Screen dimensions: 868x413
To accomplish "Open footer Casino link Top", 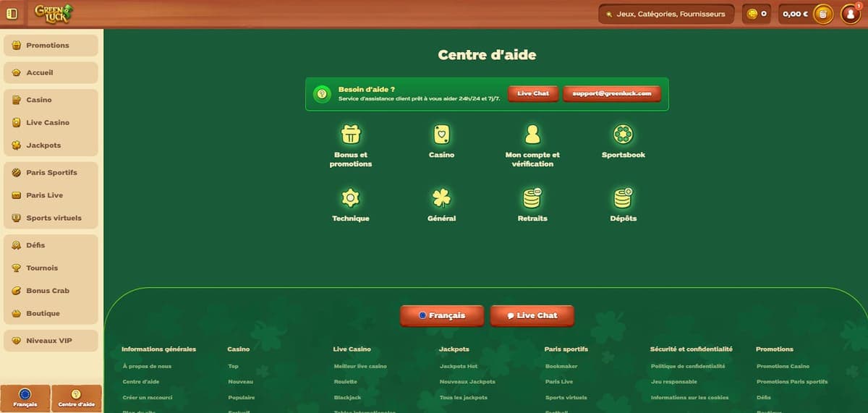I will 233,366.
